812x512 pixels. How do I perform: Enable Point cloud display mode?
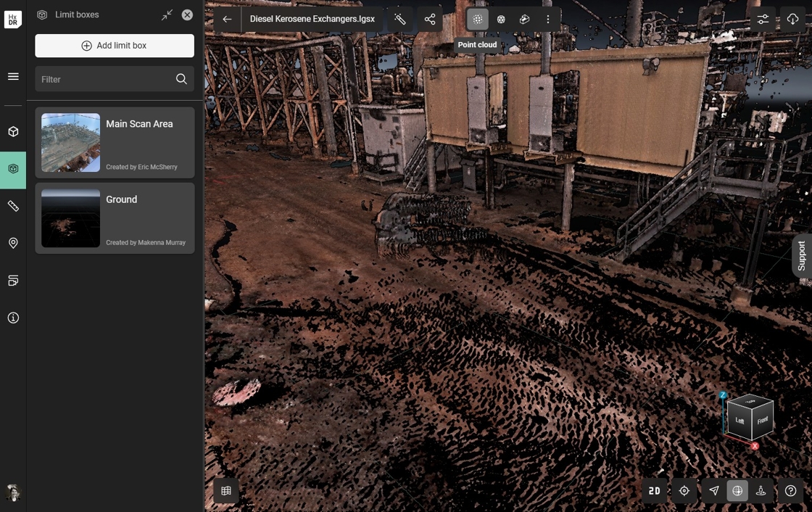pos(478,20)
